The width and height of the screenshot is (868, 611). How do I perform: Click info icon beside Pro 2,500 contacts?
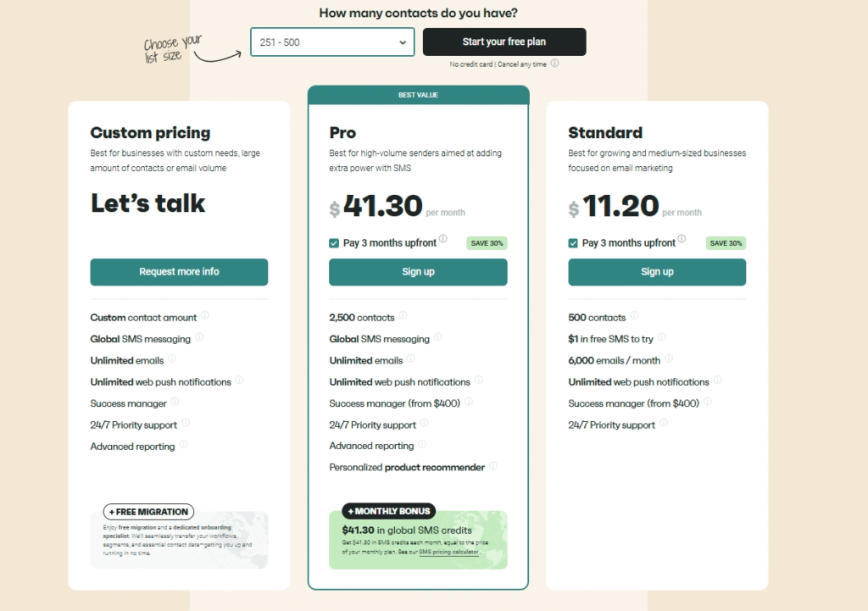(x=403, y=316)
